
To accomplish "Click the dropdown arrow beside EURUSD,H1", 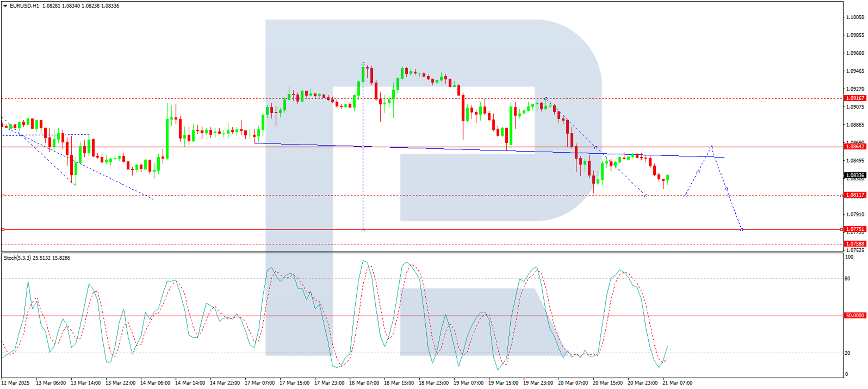I will [x=5, y=6].
